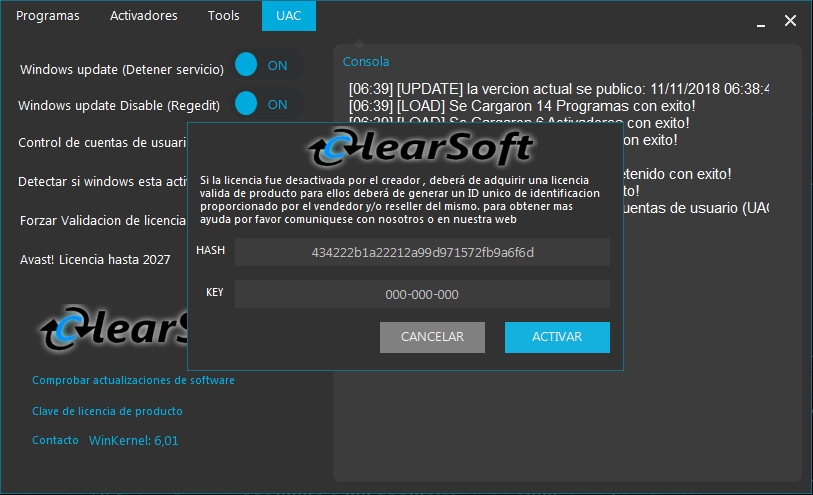Click the license deactivation message in the dialog
This screenshot has width=813, height=495.
400,200
